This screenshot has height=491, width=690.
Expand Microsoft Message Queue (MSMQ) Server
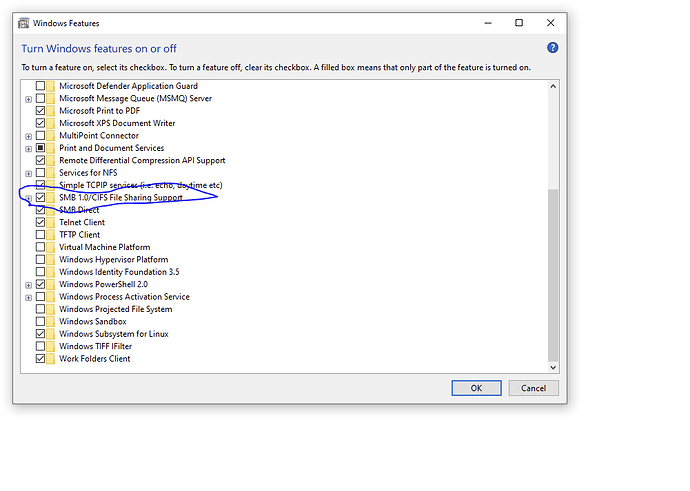[x=28, y=99]
